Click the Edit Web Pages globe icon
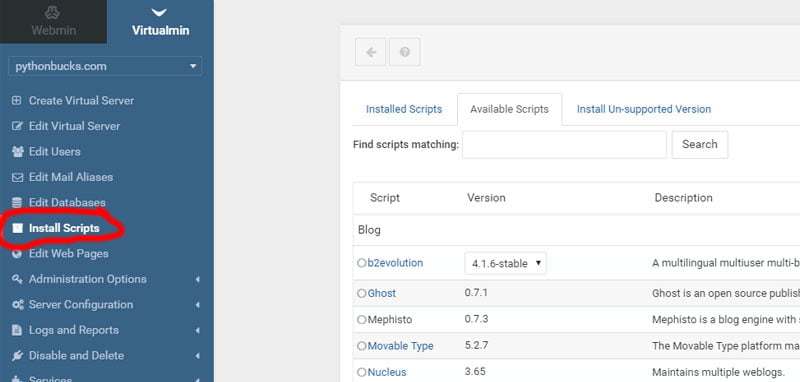The image size is (800, 382). (17, 253)
